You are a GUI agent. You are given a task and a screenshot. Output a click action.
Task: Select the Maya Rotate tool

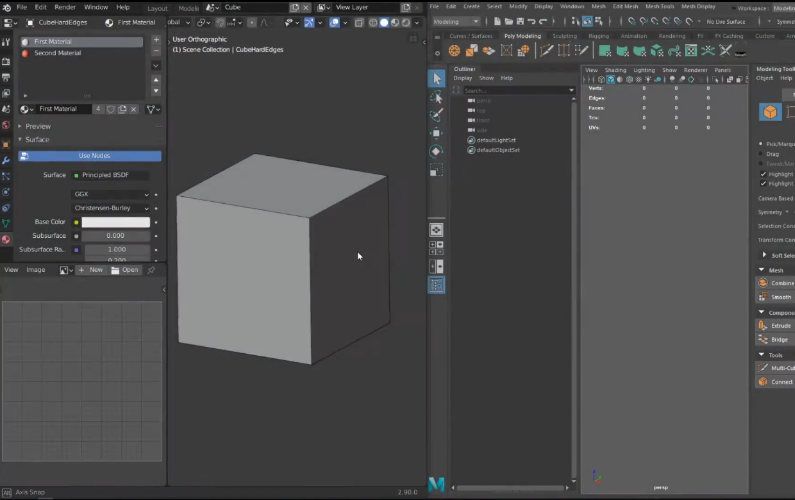pyautogui.click(x=436, y=152)
